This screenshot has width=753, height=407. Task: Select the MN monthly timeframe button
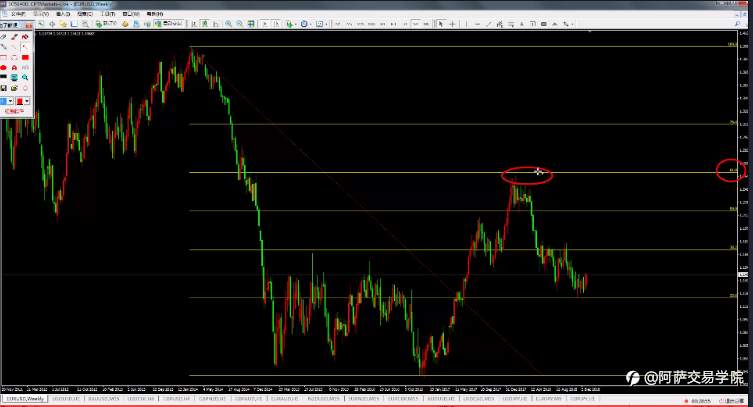pos(426,24)
